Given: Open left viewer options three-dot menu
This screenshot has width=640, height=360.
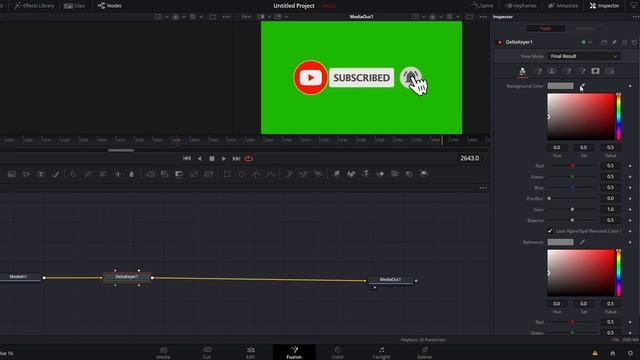Looking at the screenshot, I should click(226, 17).
